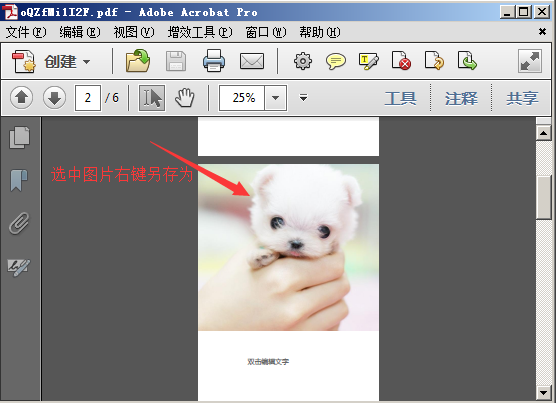The width and height of the screenshot is (556, 403).
Task: Click the delete page icon
Action: (401, 61)
